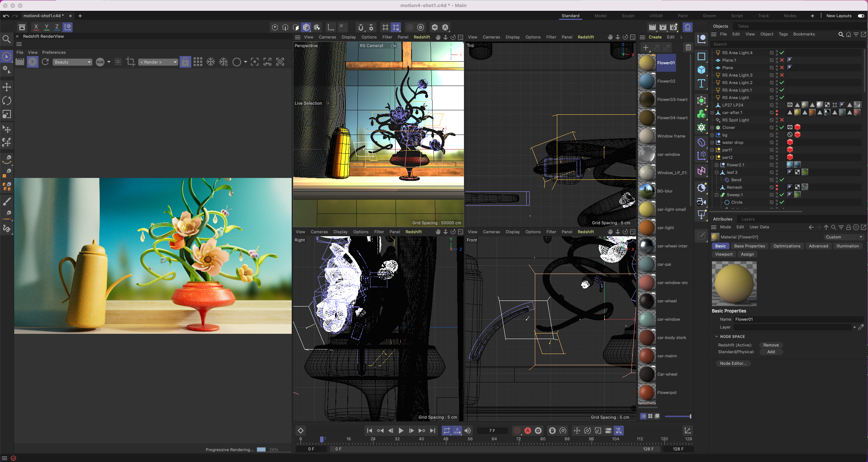The image size is (868, 462).
Task: Toggle enable checkmark for RS Area Light.4
Action: pyautogui.click(x=782, y=53)
